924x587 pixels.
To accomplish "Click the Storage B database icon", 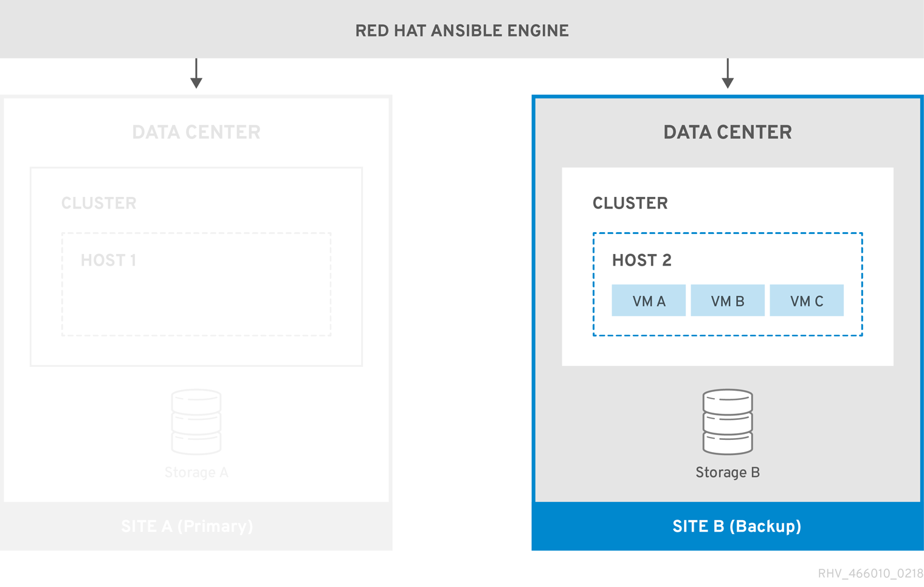I will (x=728, y=422).
